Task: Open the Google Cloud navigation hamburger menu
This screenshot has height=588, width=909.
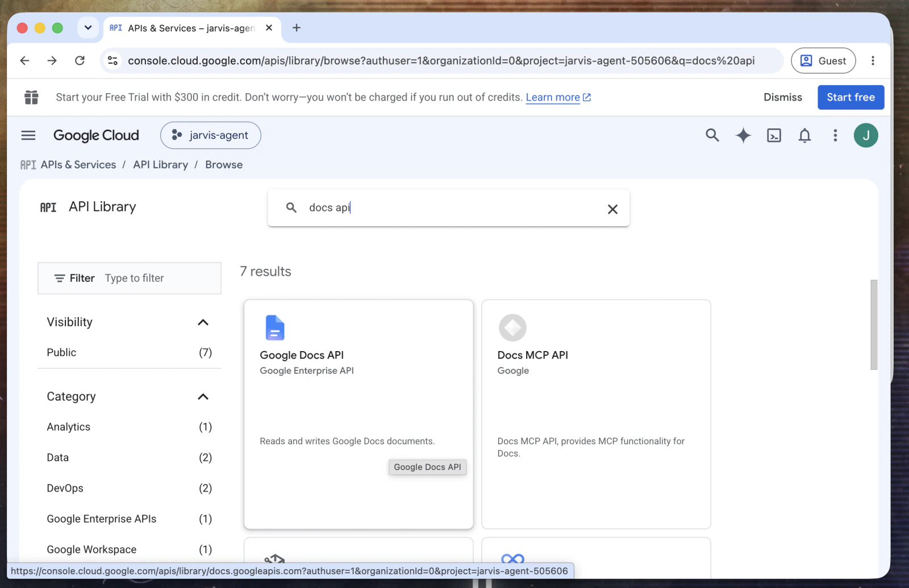Action: [x=28, y=135]
